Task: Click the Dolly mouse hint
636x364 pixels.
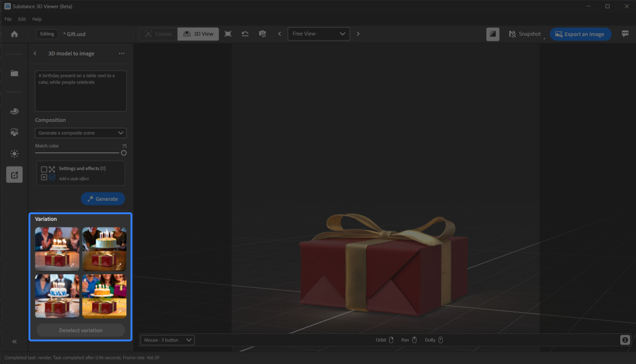Action: click(x=434, y=340)
